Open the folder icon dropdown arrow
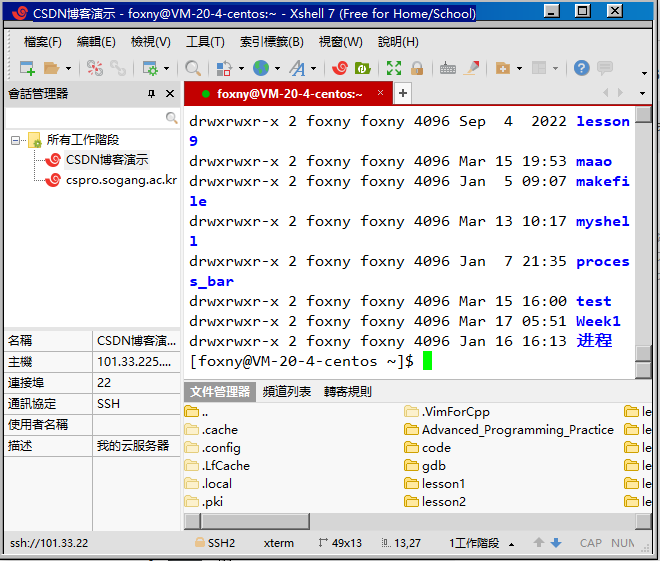This screenshot has height=561, width=660. pyautogui.click(x=68, y=68)
